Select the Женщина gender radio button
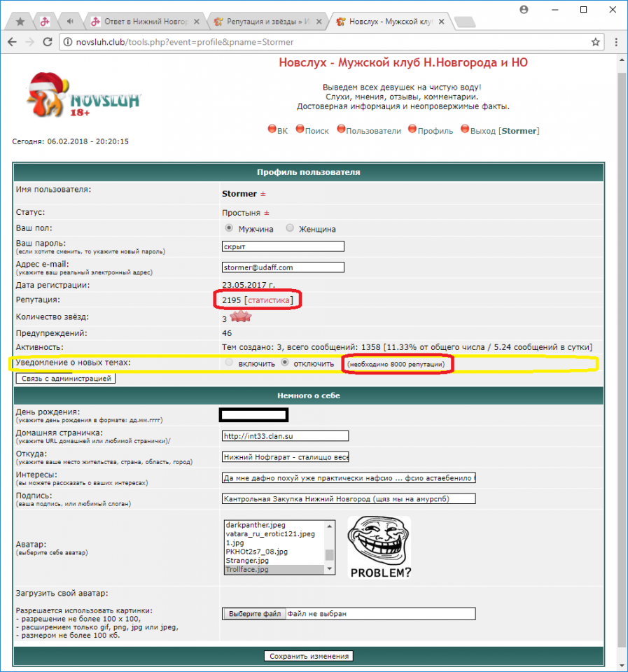Viewport: 628px width, 672px height. click(290, 228)
